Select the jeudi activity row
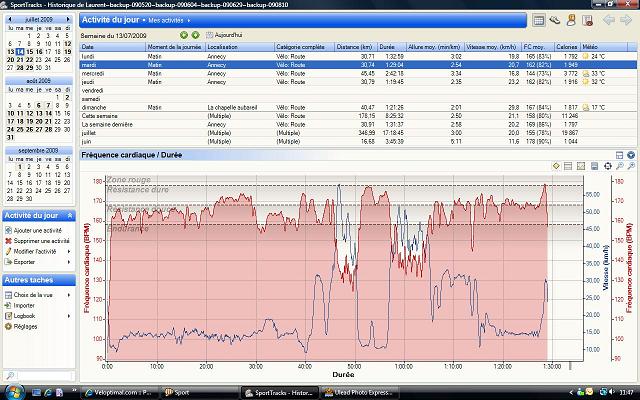This screenshot has height=400, width=640. pos(358,82)
